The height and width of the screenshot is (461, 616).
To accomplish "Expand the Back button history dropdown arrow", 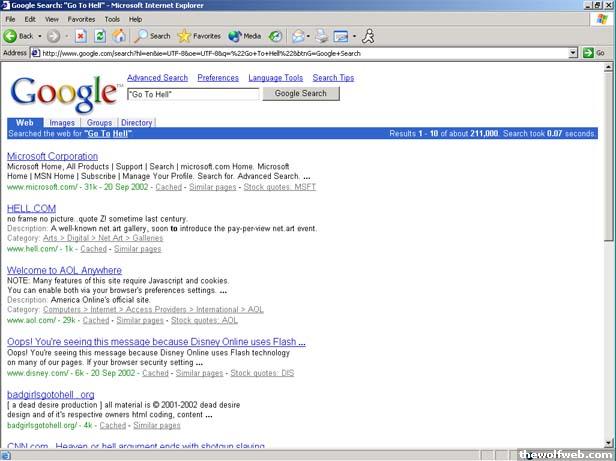I will pyautogui.click(x=40, y=35).
